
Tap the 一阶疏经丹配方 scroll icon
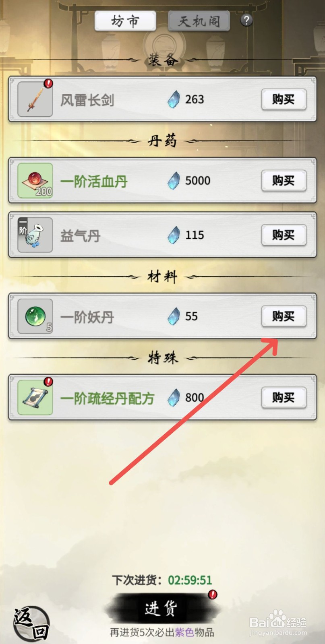35,397
